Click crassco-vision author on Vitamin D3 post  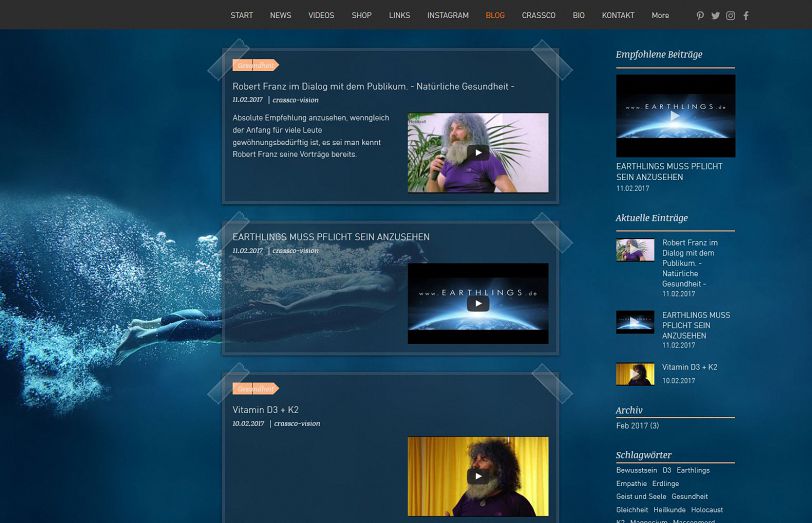tap(297, 424)
